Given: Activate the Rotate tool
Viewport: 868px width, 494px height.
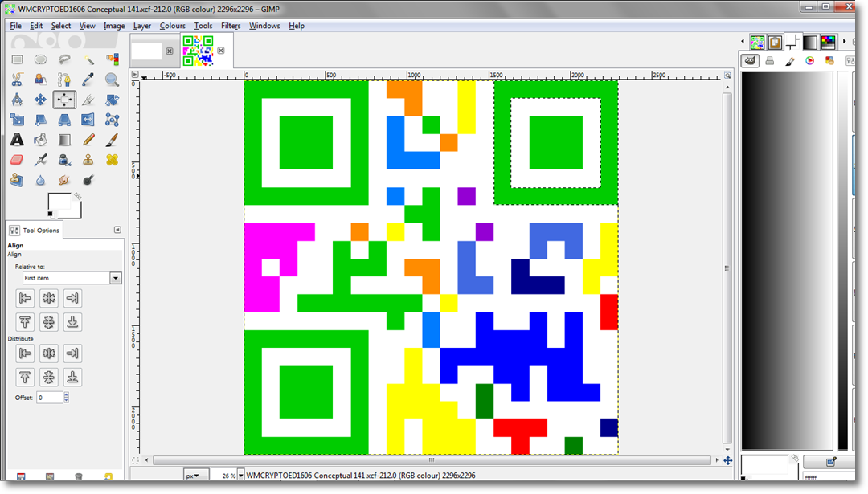Looking at the screenshot, I should [x=112, y=100].
